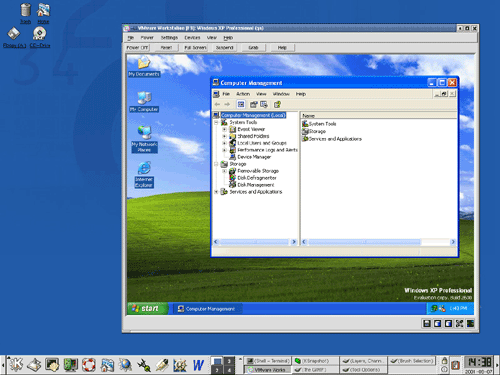Expand the Removable Storage tree node
The image size is (500, 375).
[x=224, y=171]
